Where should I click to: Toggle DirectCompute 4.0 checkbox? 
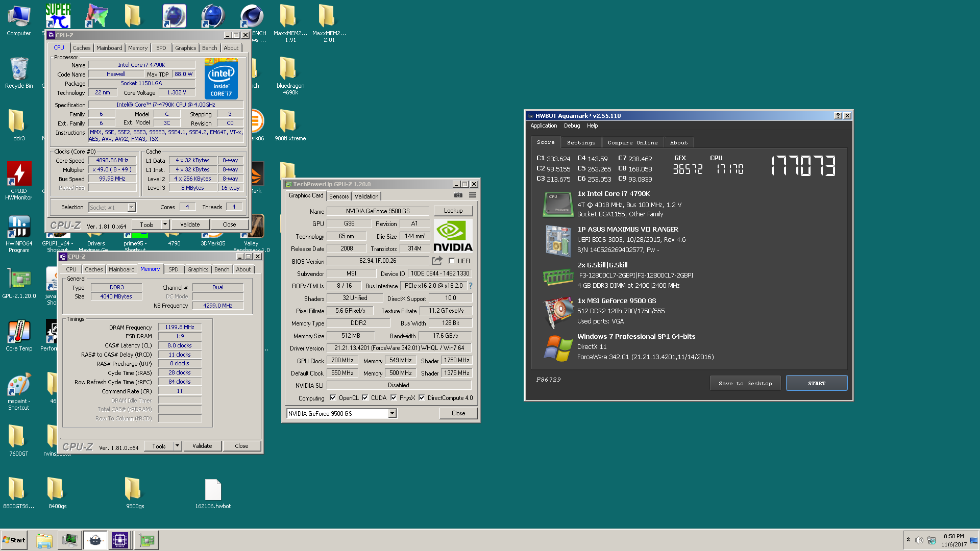pos(422,398)
